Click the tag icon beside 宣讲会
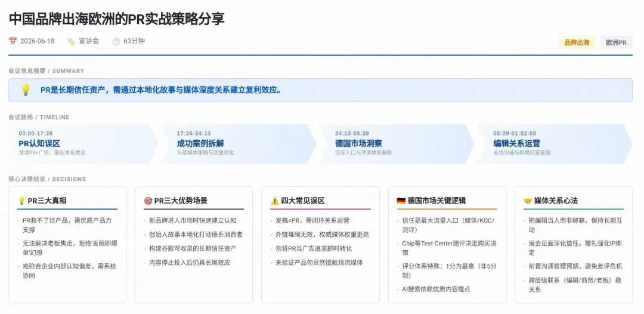Screen dimensions: 644x314 tap(71, 41)
